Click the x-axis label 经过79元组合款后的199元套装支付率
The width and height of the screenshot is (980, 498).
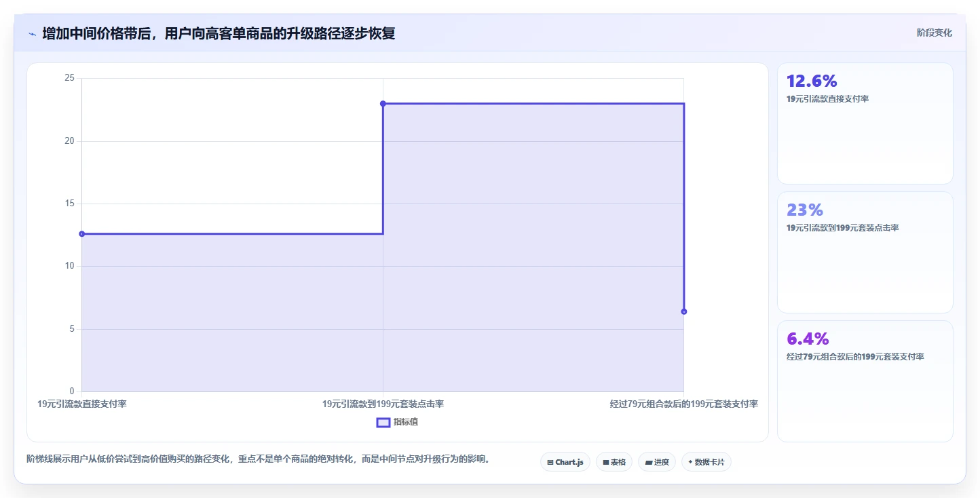pos(683,404)
